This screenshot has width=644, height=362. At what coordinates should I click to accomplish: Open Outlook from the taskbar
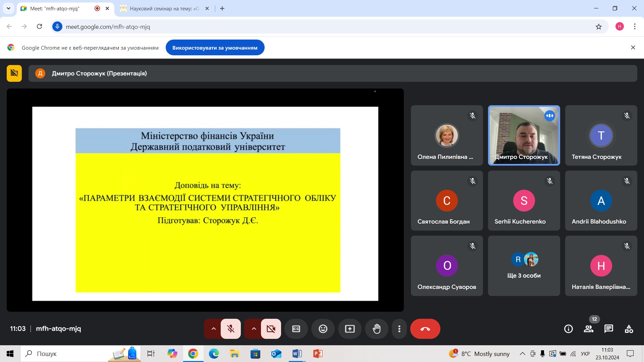276,354
